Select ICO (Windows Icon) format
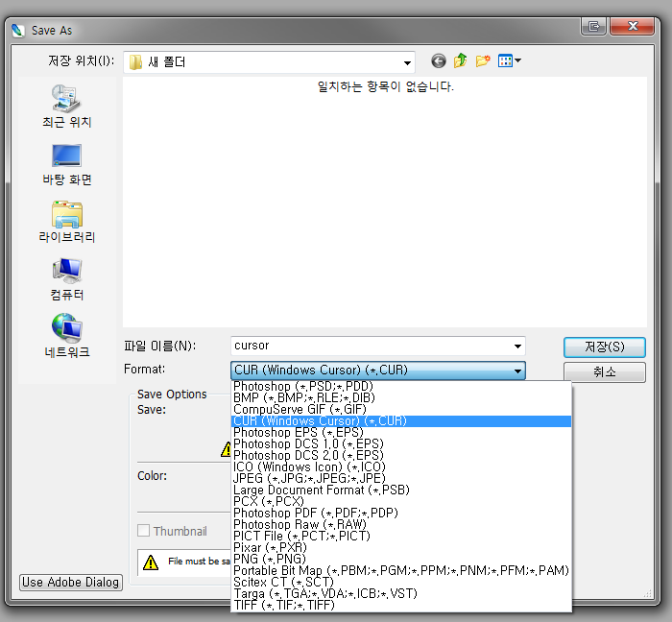672x622 pixels. [x=401, y=466]
